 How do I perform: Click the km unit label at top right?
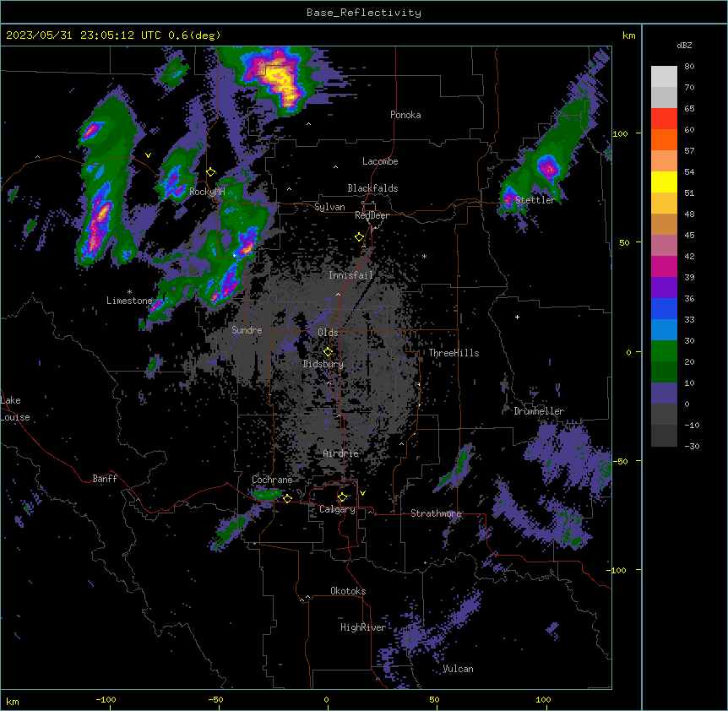(x=628, y=35)
